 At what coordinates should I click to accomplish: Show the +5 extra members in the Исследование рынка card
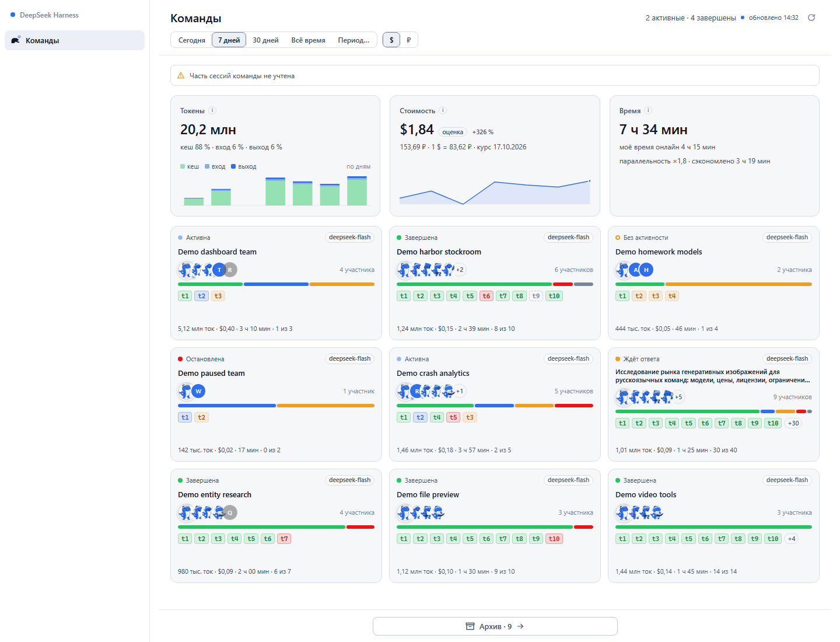tap(678, 397)
